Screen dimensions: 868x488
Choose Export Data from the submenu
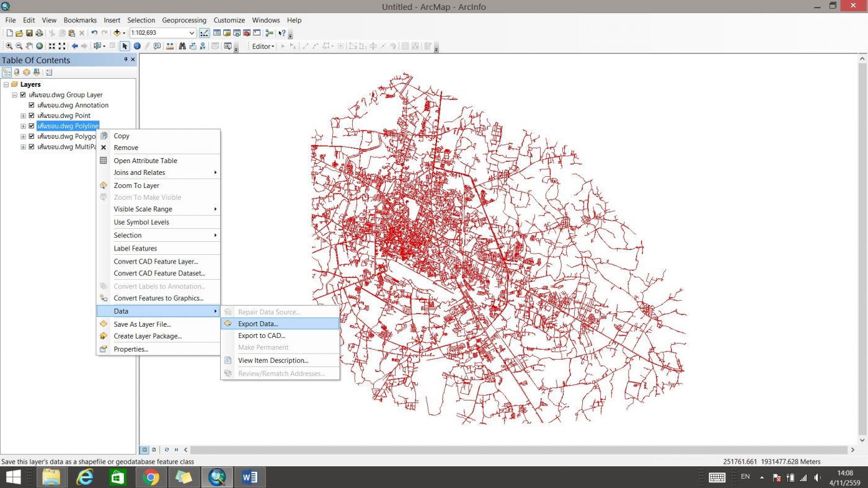pyautogui.click(x=258, y=324)
